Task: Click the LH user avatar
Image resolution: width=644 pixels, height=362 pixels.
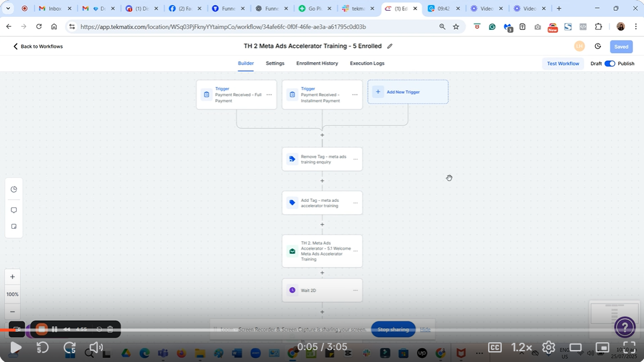Action: [x=579, y=47]
